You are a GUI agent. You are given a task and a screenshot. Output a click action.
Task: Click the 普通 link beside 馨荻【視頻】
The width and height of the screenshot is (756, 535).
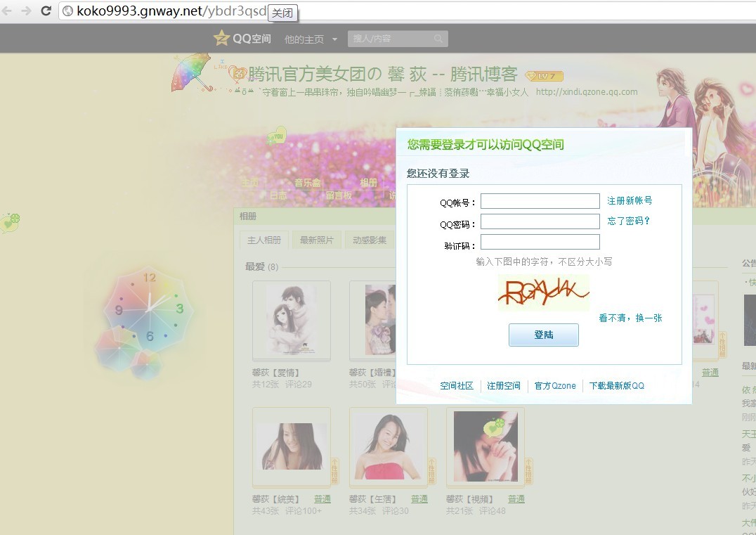(x=516, y=499)
